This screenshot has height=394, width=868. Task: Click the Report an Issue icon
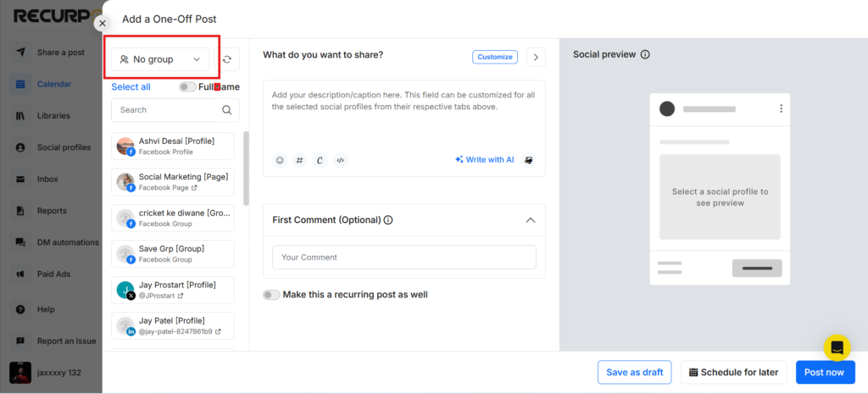(20, 341)
